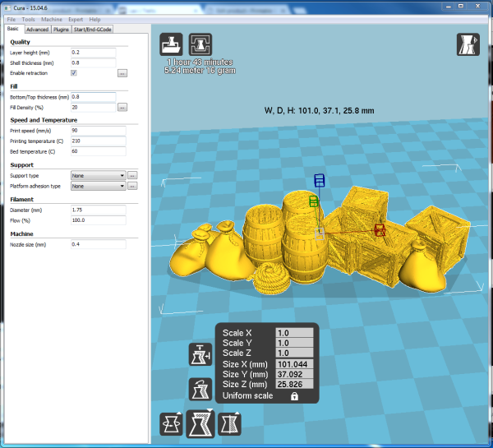Click the Scale X input field
493x448 pixels.
pos(294,333)
